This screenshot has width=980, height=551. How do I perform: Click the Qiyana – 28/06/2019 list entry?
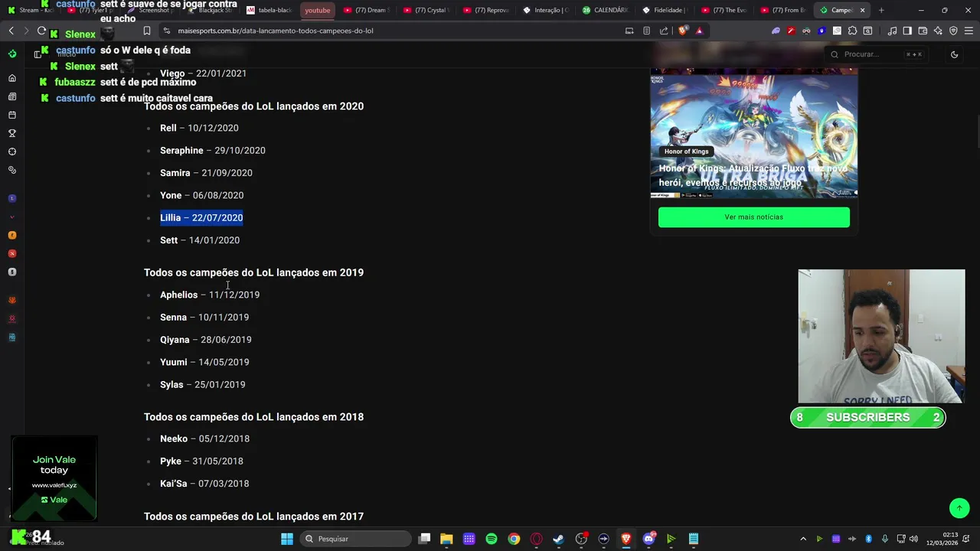205,340
